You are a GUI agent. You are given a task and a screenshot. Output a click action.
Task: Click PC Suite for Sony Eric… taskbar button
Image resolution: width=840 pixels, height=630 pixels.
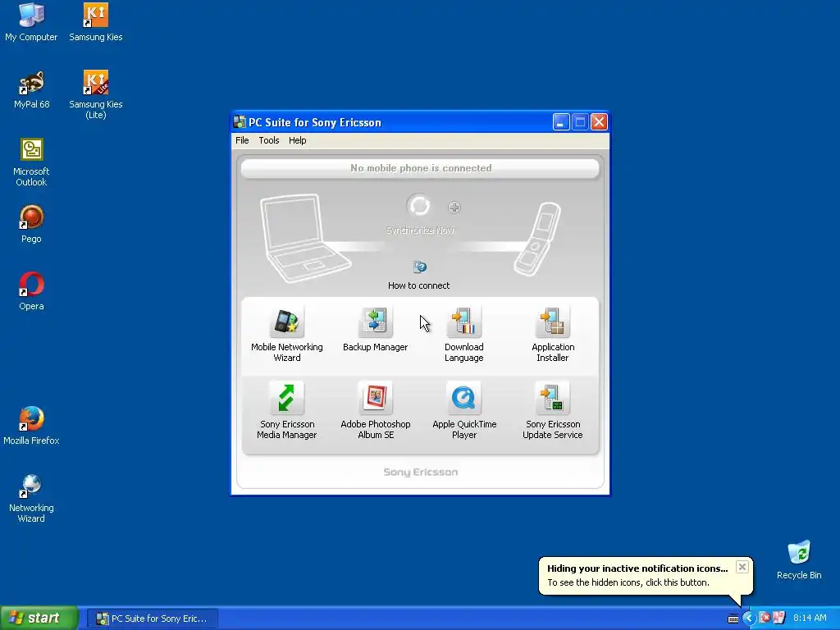[x=152, y=619]
